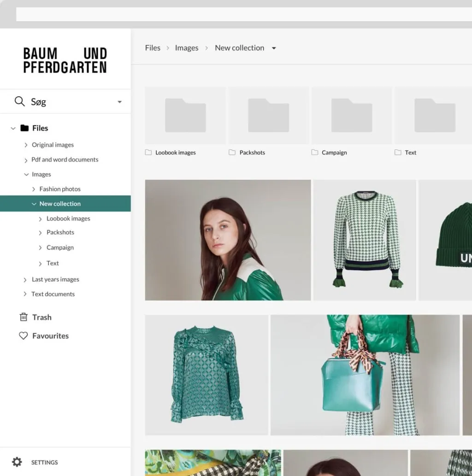
Task: Open the Loobook images folder tile
Action: click(x=185, y=115)
